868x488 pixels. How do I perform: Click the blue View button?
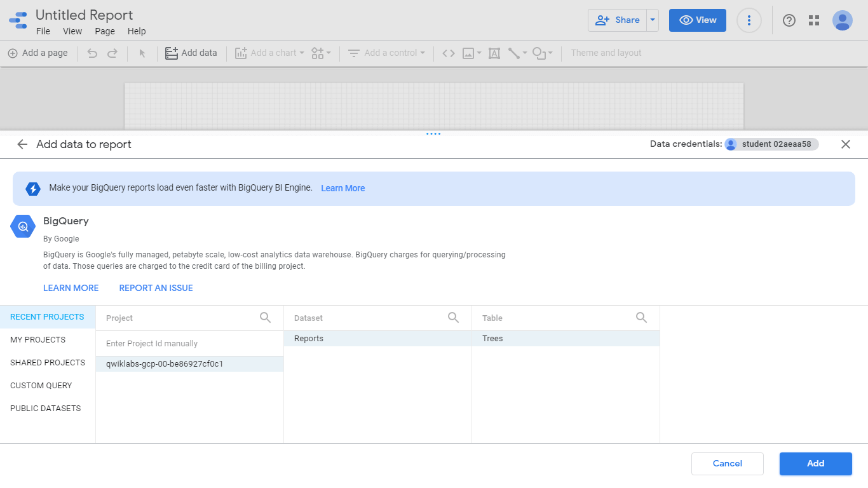(698, 20)
